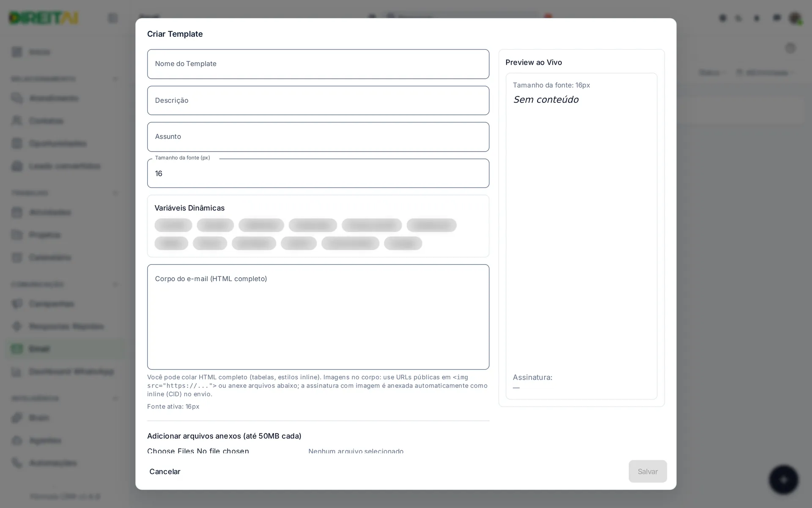Click the Início icon in background sidebar
The height and width of the screenshot is (508, 812).
pyautogui.click(x=17, y=52)
